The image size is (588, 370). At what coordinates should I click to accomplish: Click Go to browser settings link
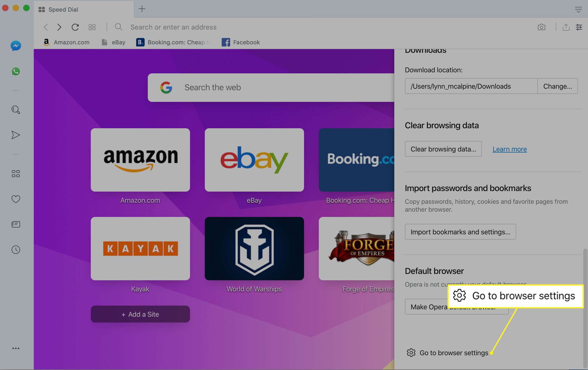453,352
